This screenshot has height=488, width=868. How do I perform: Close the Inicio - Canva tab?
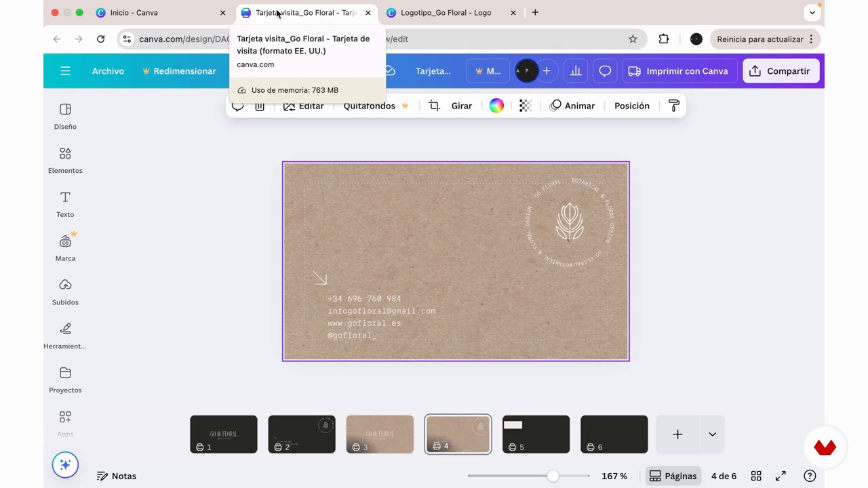pyautogui.click(x=222, y=13)
